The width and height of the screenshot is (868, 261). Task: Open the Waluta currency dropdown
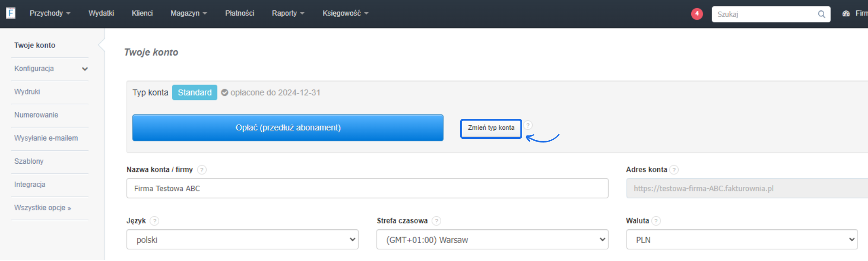742,240
